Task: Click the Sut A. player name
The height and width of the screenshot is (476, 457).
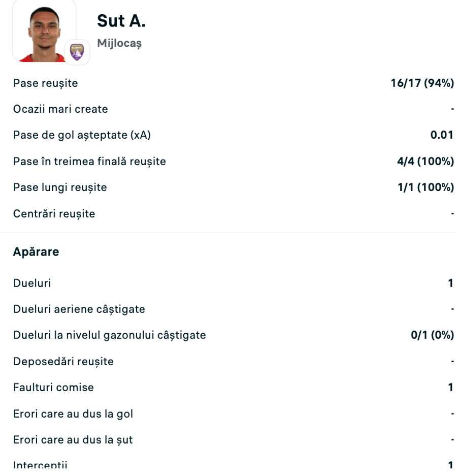Action: pyautogui.click(x=121, y=21)
